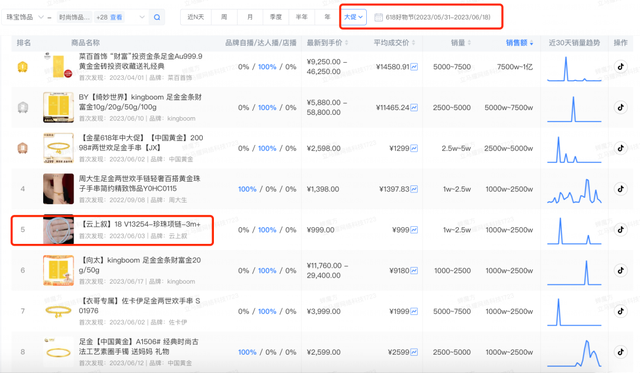Viewport: 640px width, 373px height.
Task: Click sales volume 2.5w~5w
Action: pos(456,148)
